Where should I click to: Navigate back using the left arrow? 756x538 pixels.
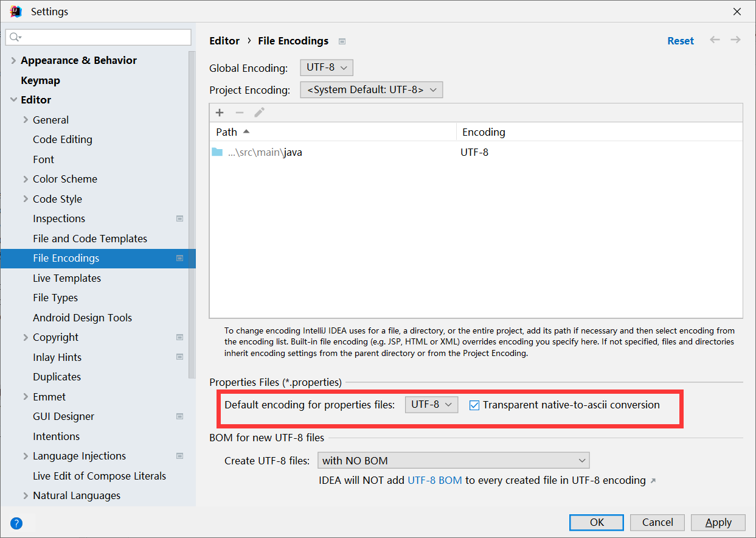715,40
